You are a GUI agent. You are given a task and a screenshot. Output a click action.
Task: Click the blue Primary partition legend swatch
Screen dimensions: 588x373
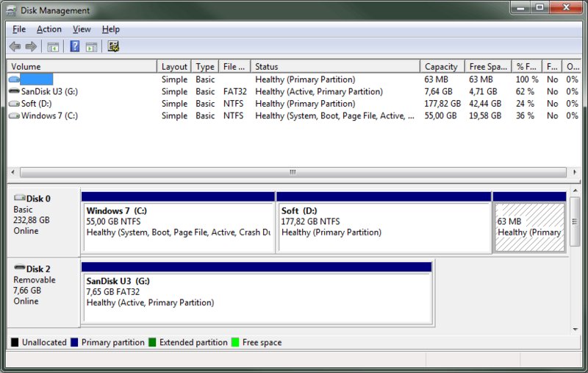pyautogui.click(x=75, y=342)
